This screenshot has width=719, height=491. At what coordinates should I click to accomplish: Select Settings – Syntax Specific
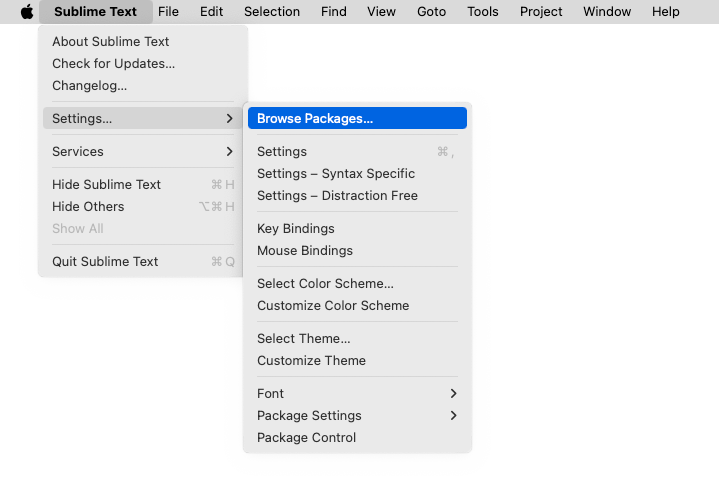pyautogui.click(x=357, y=173)
